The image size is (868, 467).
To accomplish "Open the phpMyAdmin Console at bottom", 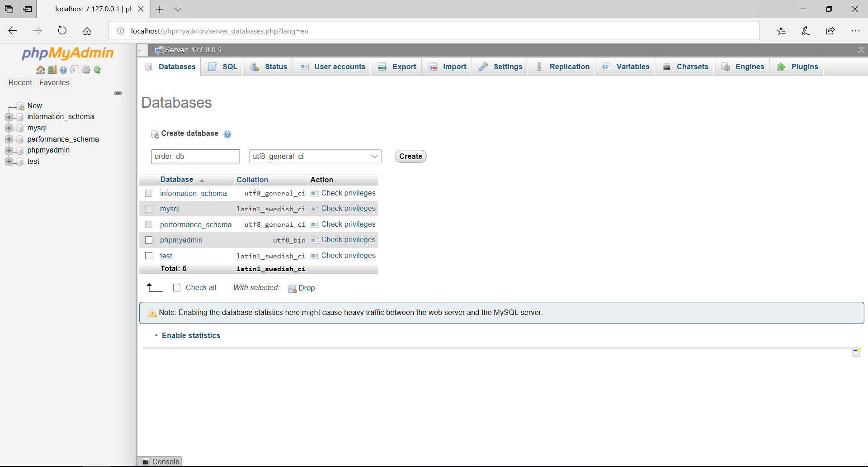I will pos(160,461).
